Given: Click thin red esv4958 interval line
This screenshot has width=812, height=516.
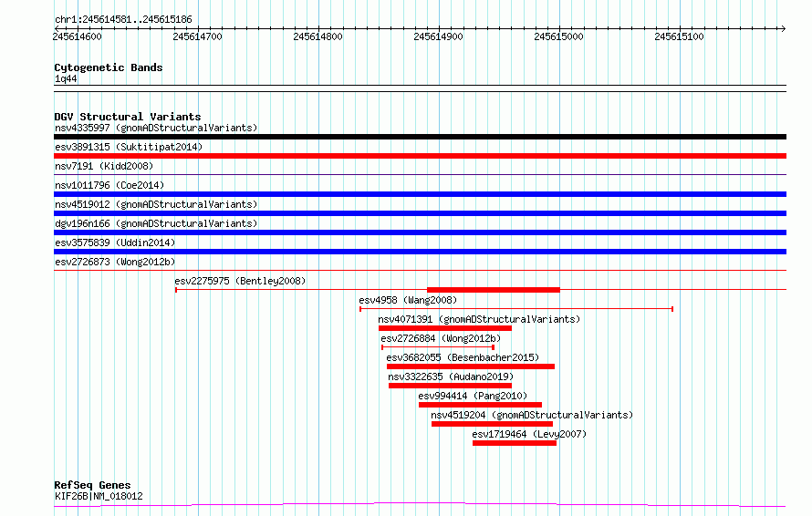Looking at the screenshot, I should 516,309.
